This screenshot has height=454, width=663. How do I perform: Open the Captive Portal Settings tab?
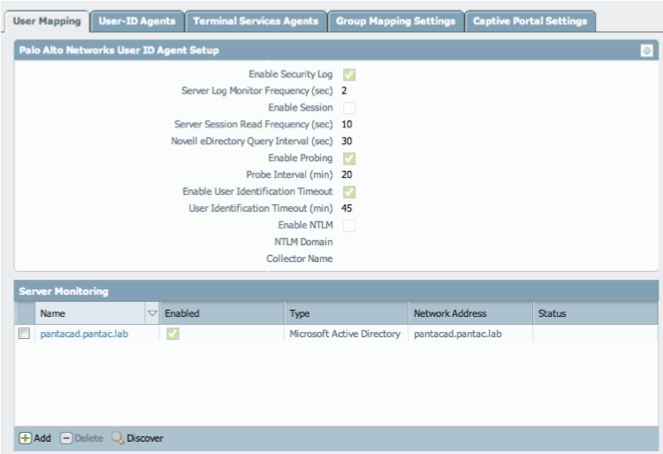pos(529,20)
